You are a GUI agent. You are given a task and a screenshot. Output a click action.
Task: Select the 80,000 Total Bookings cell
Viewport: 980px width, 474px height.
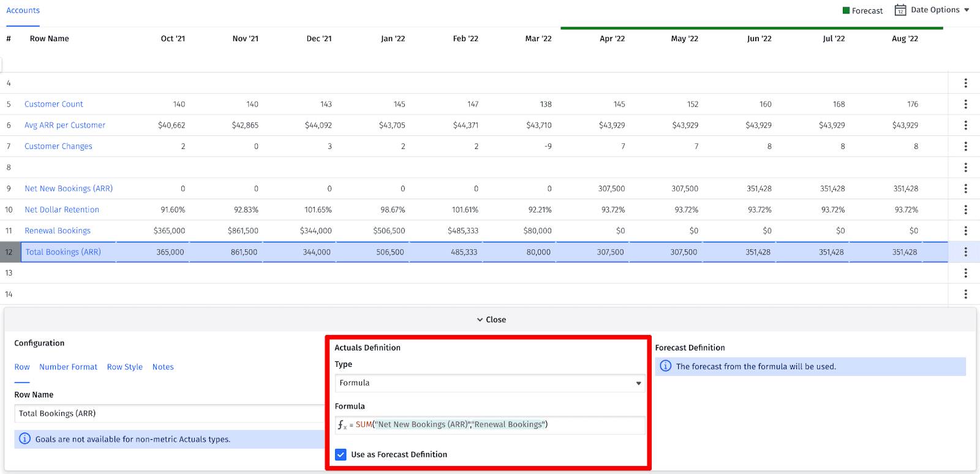point(538,252)
